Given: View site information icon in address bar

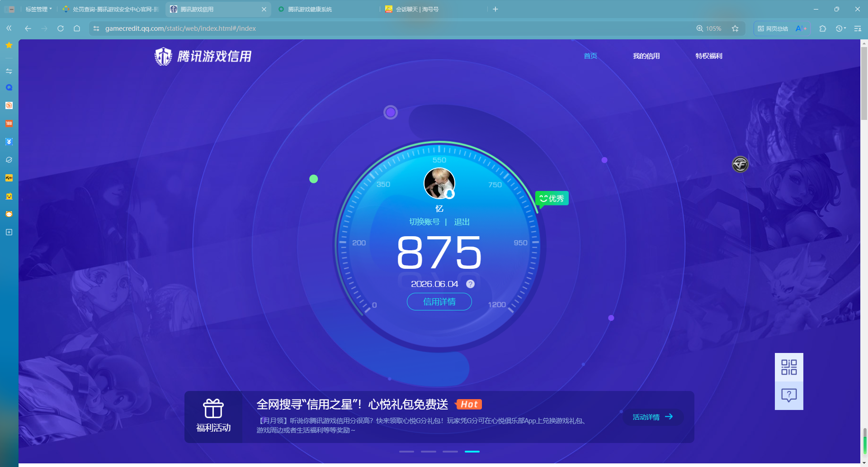Looking at the screenshot, I should click(96, 28).
